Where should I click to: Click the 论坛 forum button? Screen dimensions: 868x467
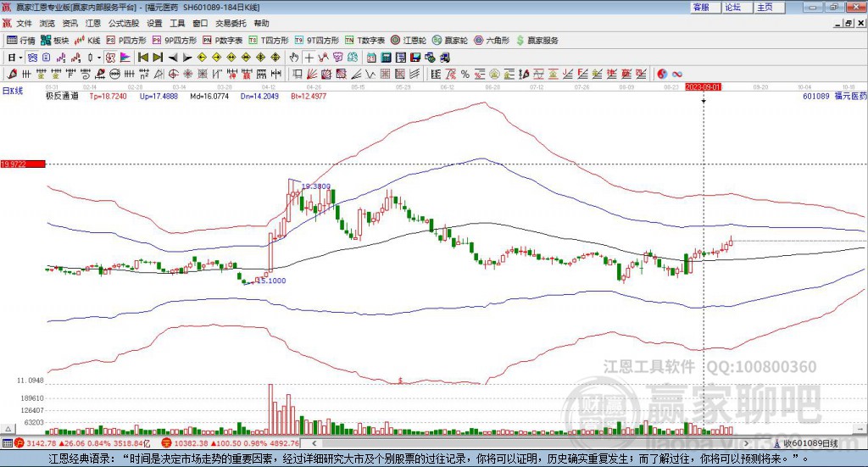[737, 7]
